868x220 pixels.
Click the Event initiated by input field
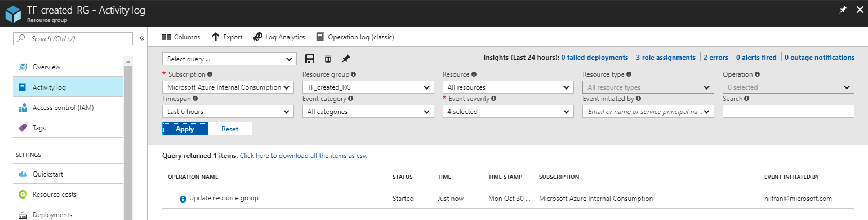(x=648, y=112)
